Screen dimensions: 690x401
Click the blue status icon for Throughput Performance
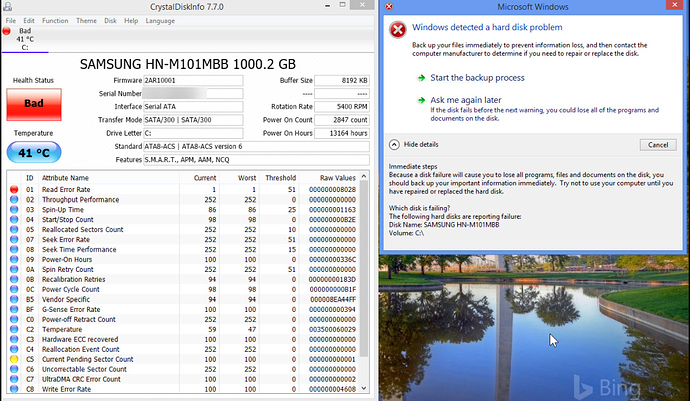[14, 199]
